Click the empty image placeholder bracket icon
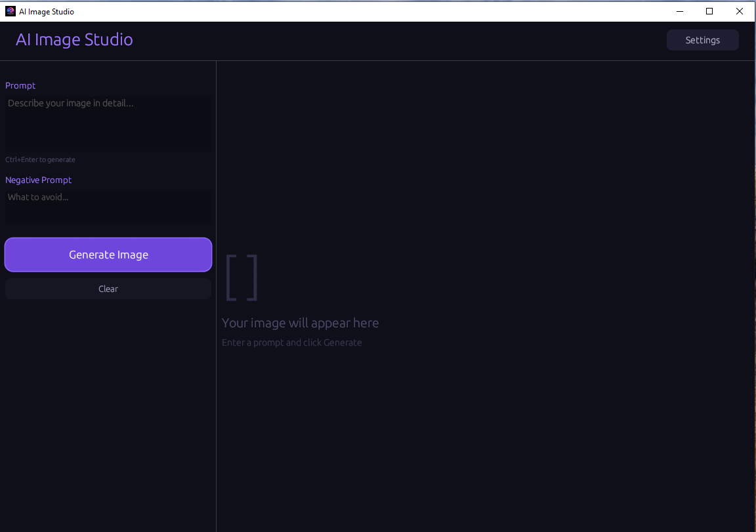This screenshot has width=756, height=532. 241,277
